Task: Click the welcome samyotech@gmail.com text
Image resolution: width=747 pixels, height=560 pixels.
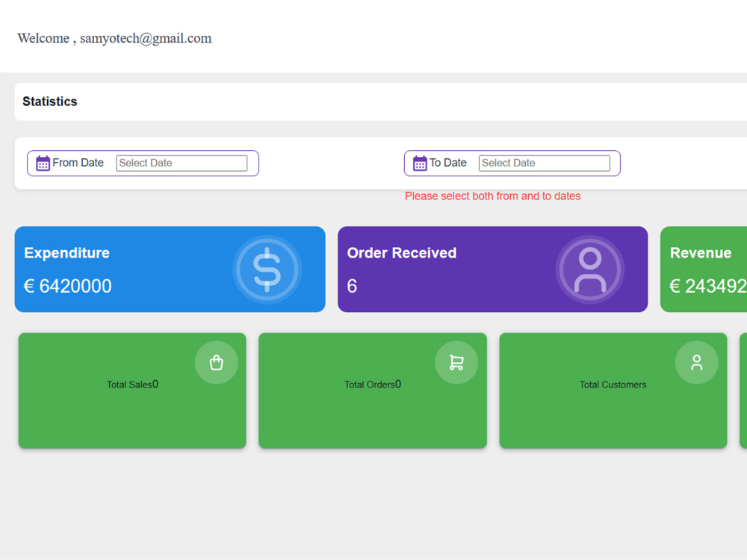Action: pos(114,38)
